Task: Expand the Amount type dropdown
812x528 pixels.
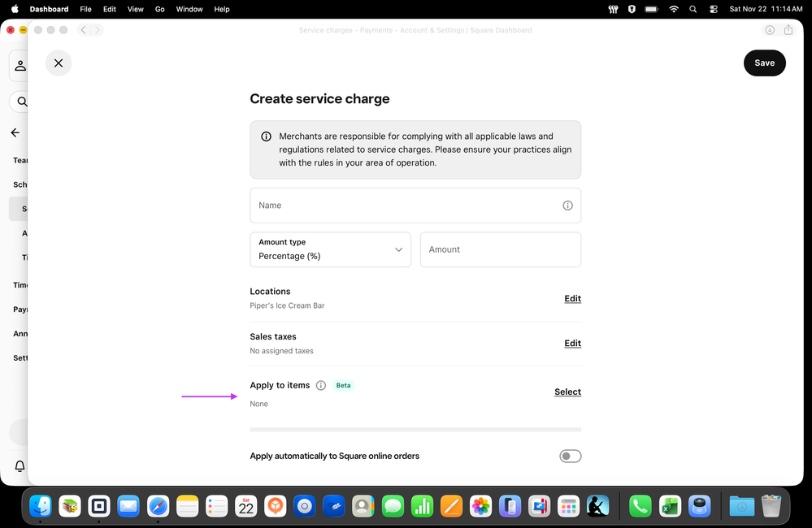Action: pos(330,249)
